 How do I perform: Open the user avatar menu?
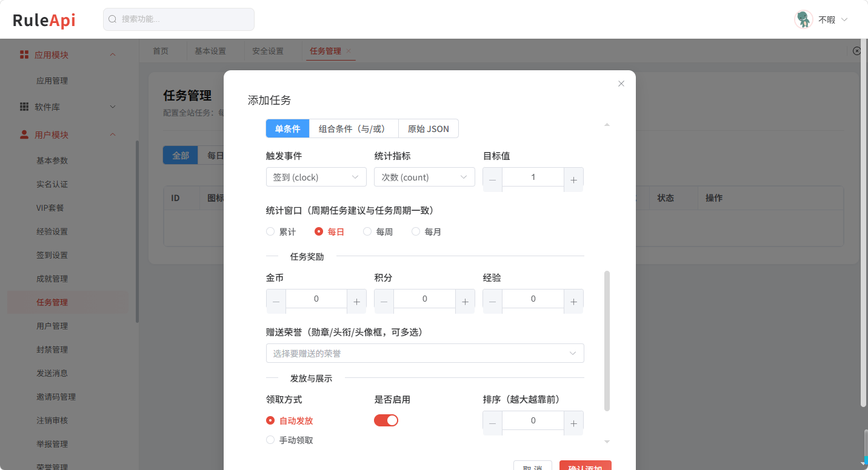pyautogui.click(x=804, y=19)
